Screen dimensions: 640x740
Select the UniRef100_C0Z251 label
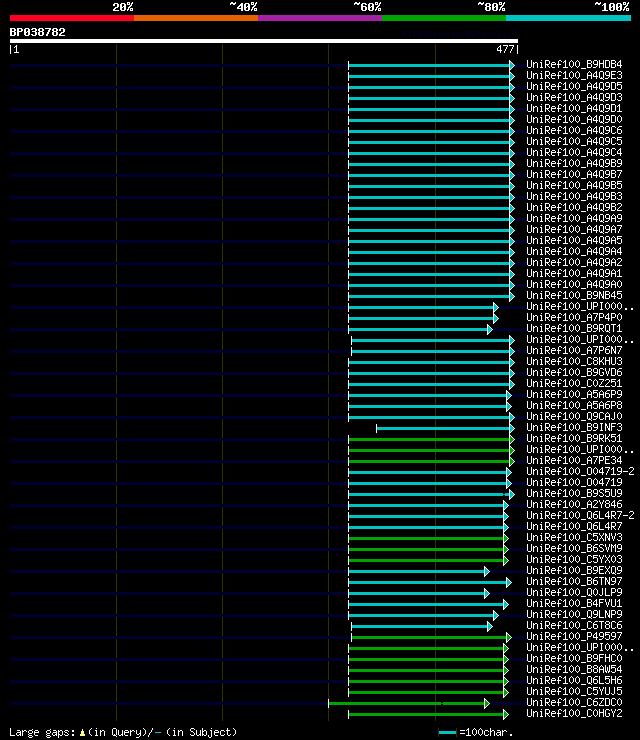[x=574, y=384]
